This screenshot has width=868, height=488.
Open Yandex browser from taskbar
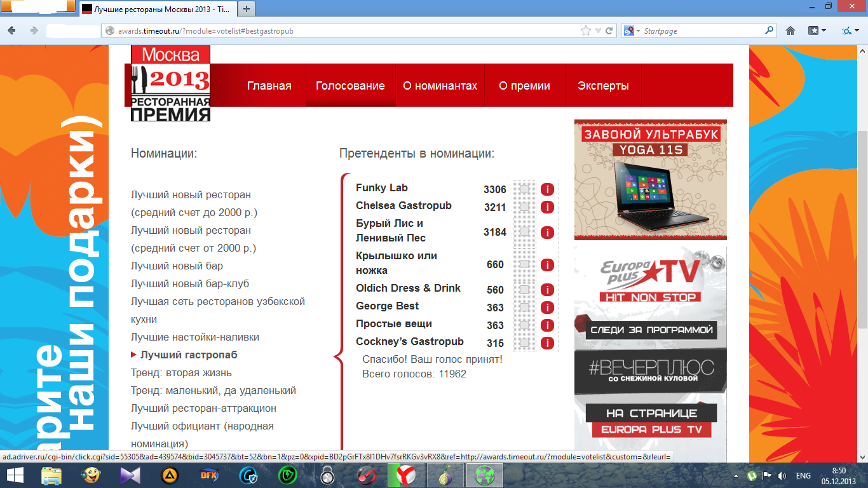click(x=406, y=475)
